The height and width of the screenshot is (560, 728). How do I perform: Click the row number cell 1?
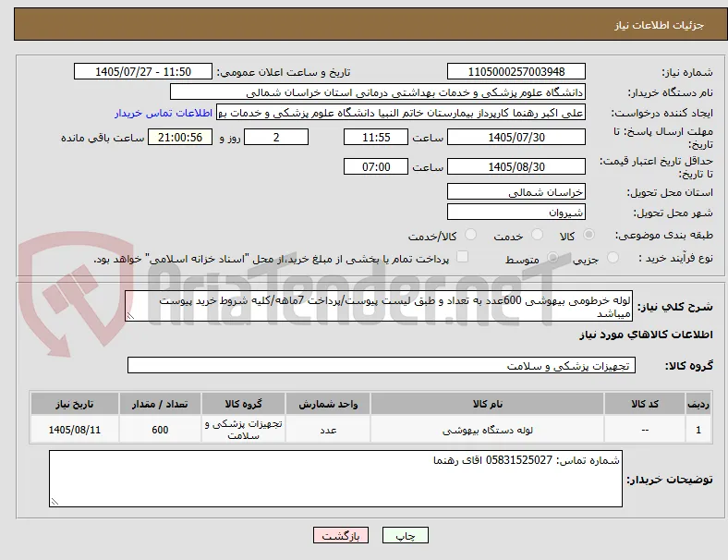click(x=698, y=430)
